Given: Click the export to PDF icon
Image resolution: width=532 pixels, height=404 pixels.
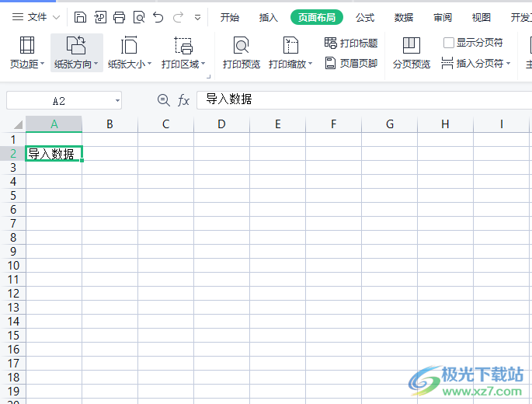Looking at the screenshot, I should tap(100, 17).
